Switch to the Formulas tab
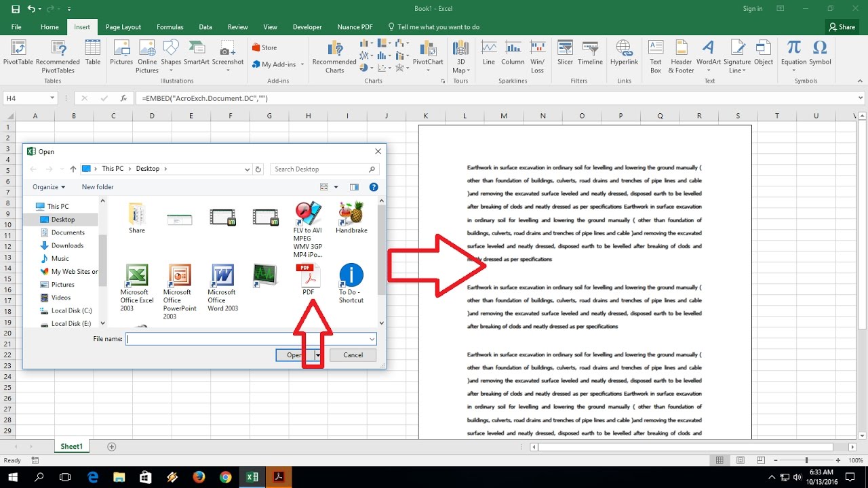 click(170, 27)
